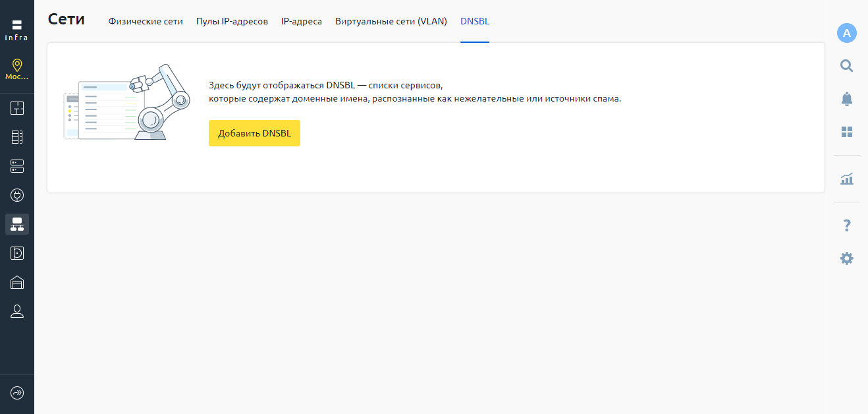Expand the sidebar with arrow button
Screen dimensions: 868x414
17,393
